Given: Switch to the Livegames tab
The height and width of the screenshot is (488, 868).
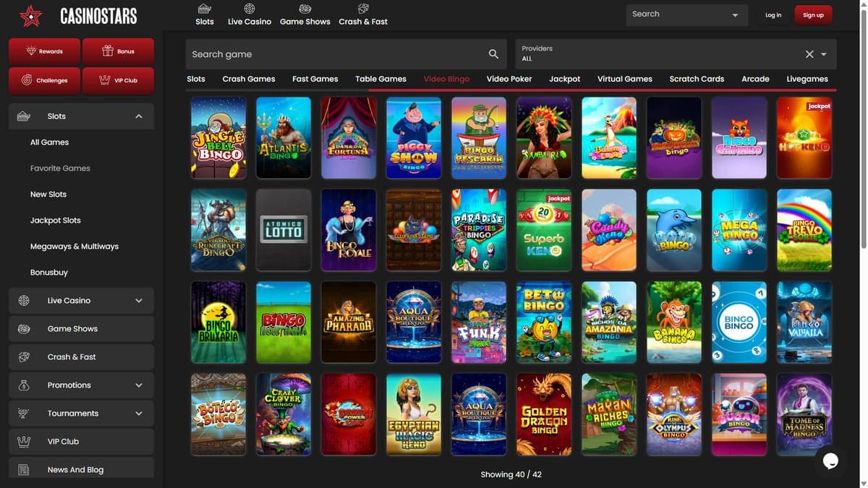Looking at the screenshot, I should pyautogui.click(x=807, y=79).
